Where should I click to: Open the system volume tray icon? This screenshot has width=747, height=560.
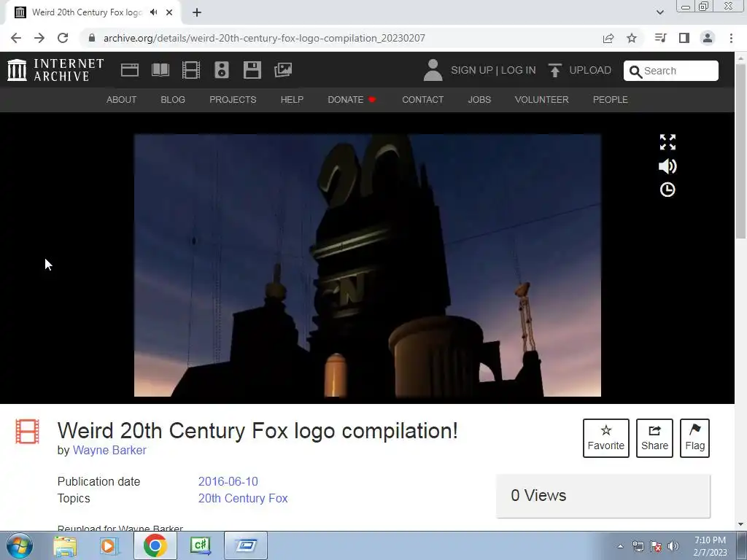(673, 546)
